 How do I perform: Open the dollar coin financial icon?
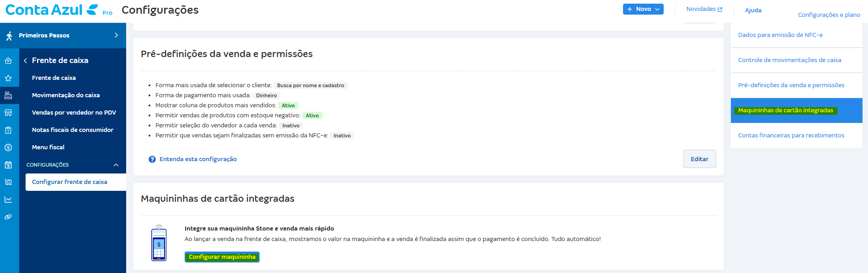(8, 147)
